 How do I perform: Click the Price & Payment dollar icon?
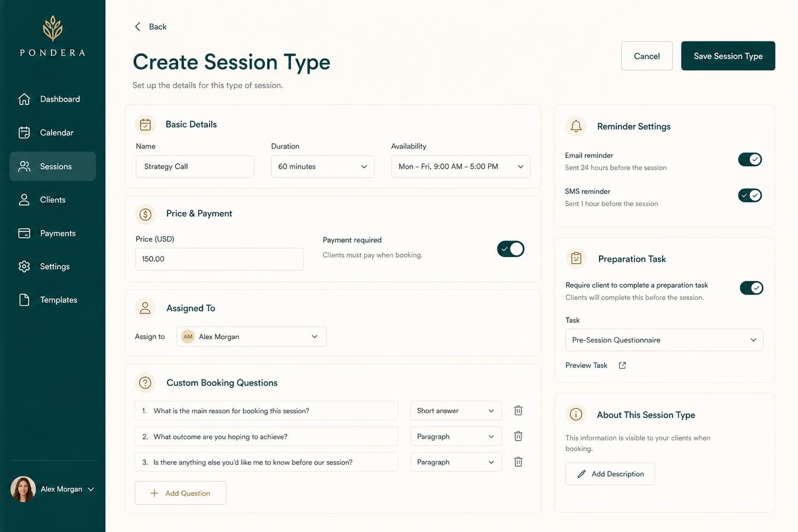(x=145, y=214)
